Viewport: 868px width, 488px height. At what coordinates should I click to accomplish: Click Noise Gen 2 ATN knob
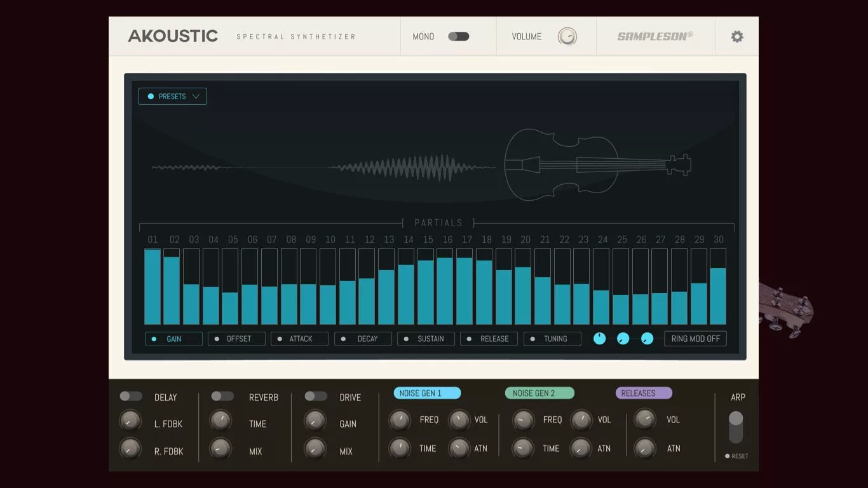[581, 448]
